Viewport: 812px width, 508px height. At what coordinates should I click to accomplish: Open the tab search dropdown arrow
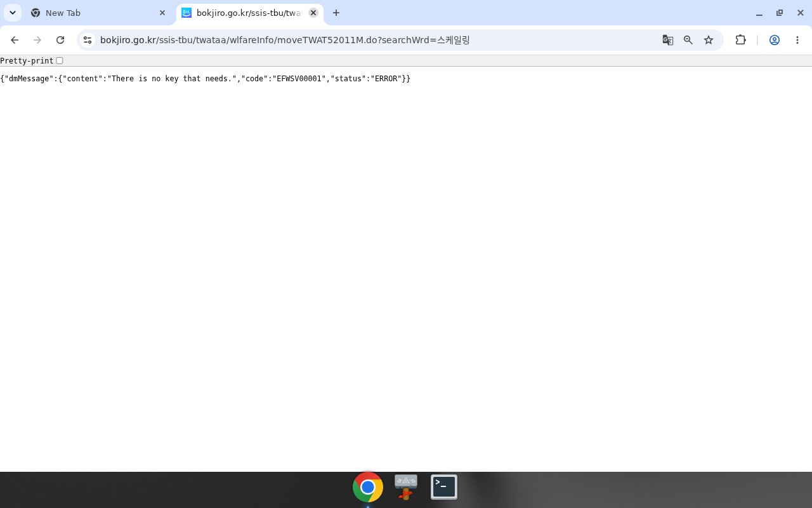pos(13,13)
